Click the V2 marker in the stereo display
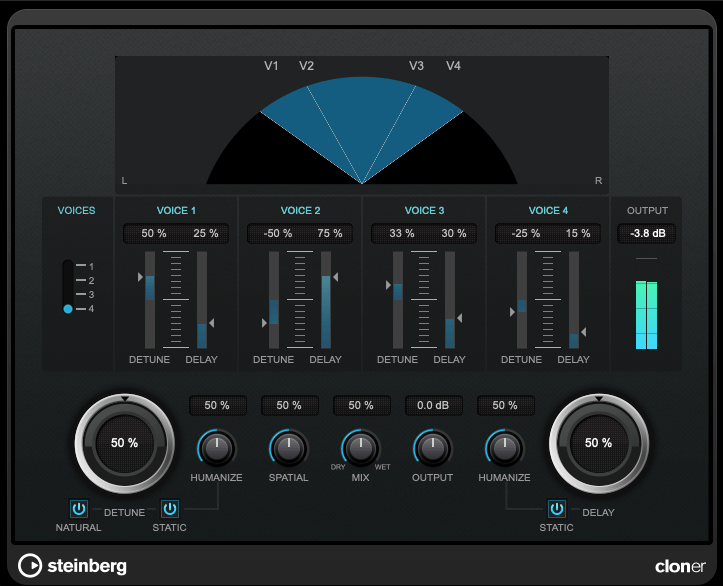Viewport: 723px width, 586px height. click(306, 66)
